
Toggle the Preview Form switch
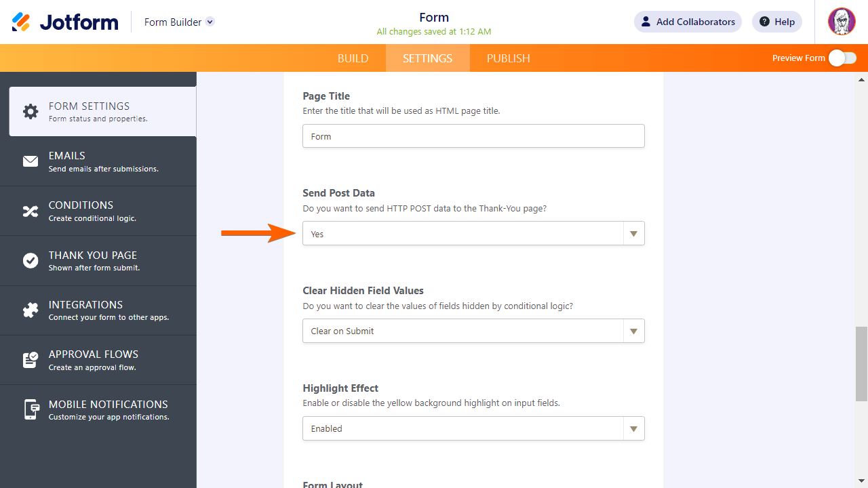click(x=842, y=58)
